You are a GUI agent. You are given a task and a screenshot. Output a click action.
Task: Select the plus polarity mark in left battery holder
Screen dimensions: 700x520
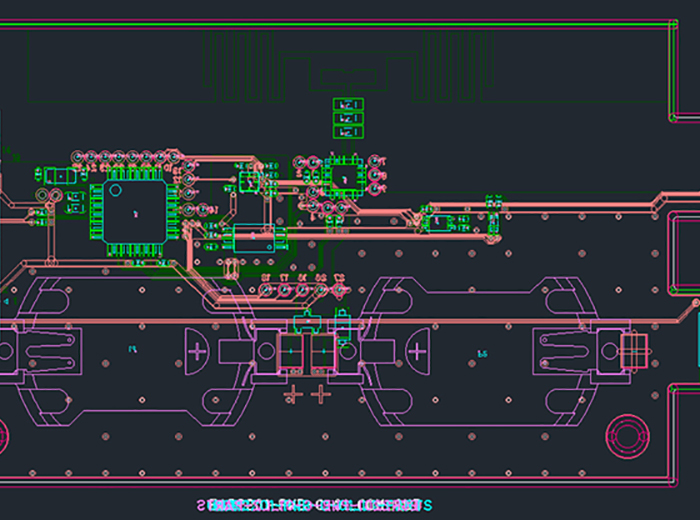[199, 351]
